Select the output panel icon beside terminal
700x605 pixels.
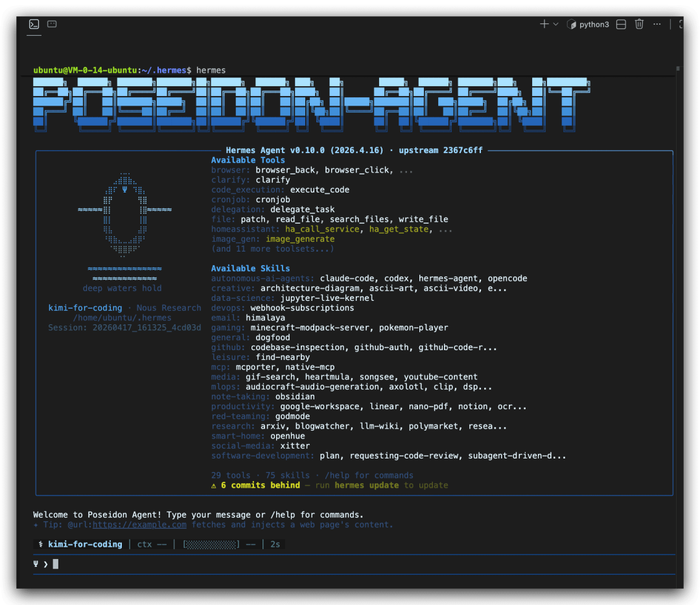[x=52, y=24]
